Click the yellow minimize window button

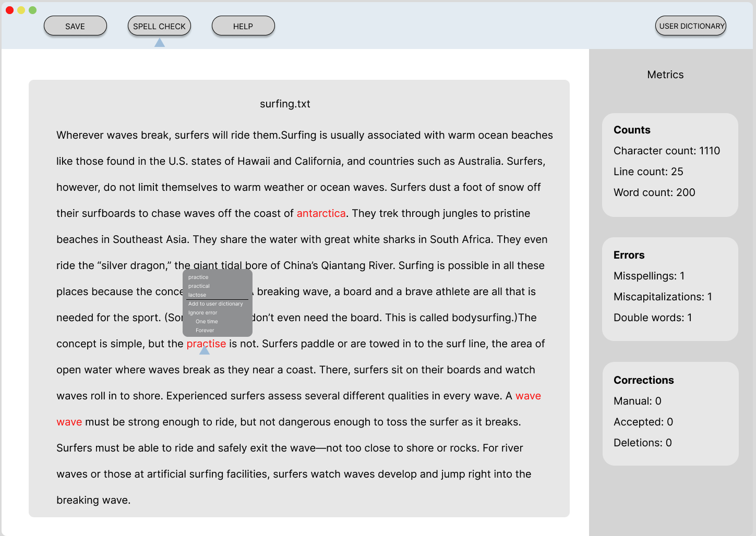pyautogui.click(x=21, y=10)
